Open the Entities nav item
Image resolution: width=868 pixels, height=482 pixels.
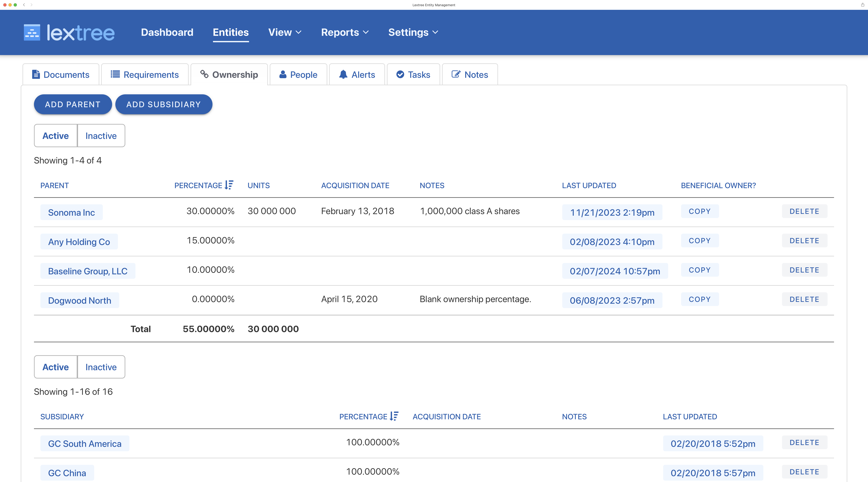(x=231, y=32)
